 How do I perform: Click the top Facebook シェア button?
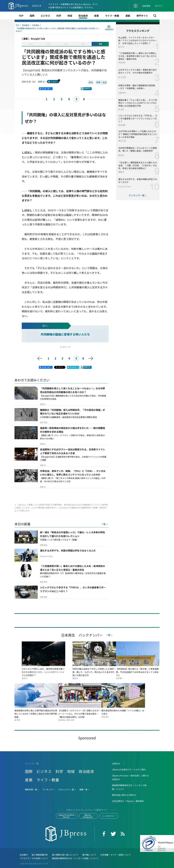[46, 89]
